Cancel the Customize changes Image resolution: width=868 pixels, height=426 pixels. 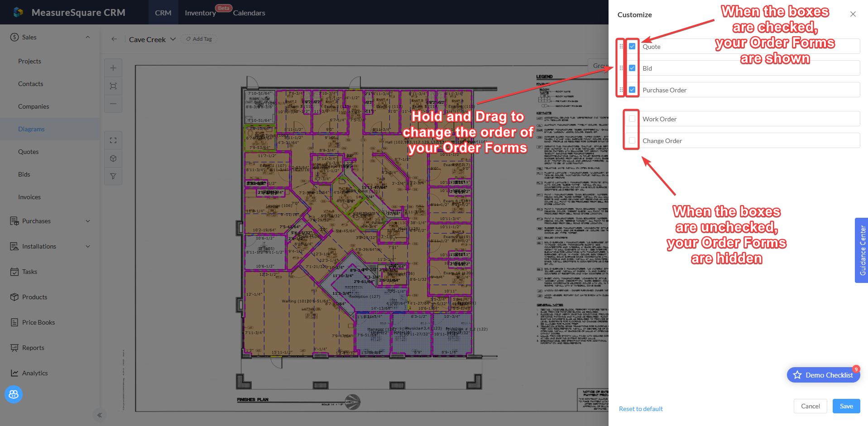(810, 406)
